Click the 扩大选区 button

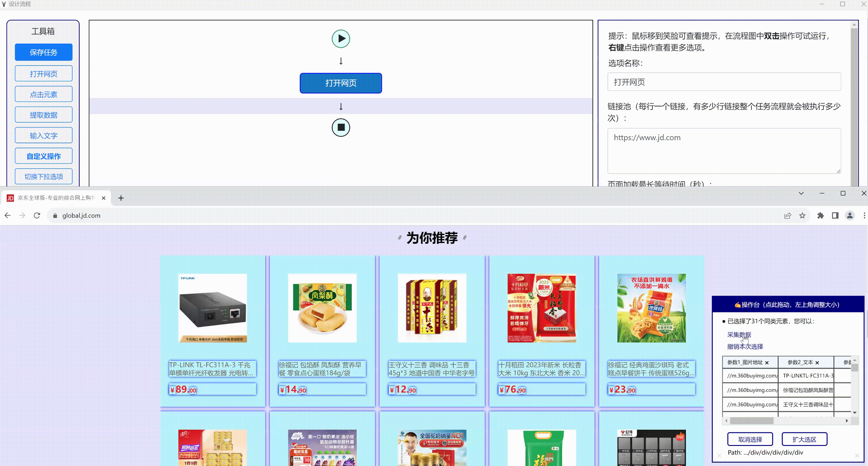[804, 439]
